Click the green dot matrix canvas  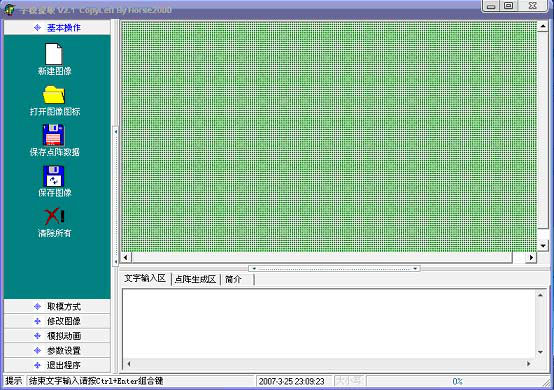click(329, 136)
